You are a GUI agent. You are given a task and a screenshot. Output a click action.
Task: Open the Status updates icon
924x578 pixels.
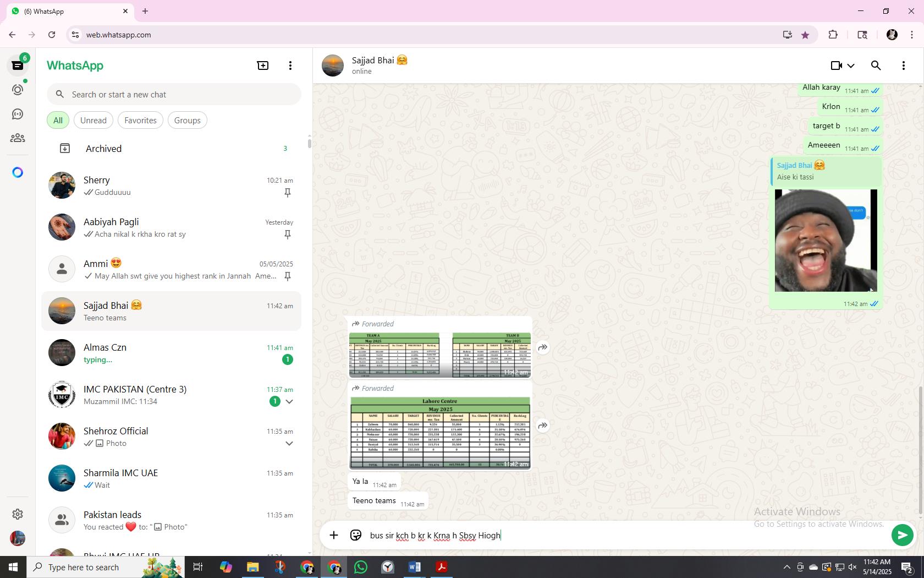[18, 90]
